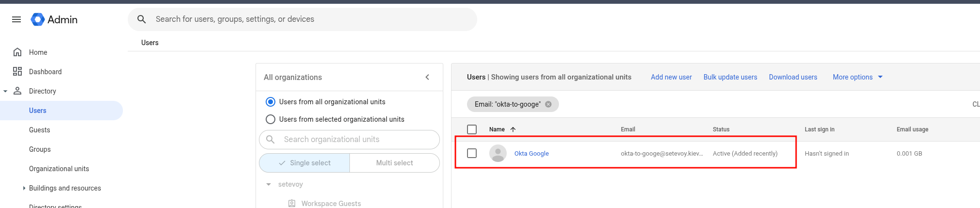
Task: Collapse the All organizations panel
Action: (x=427, y=77)
